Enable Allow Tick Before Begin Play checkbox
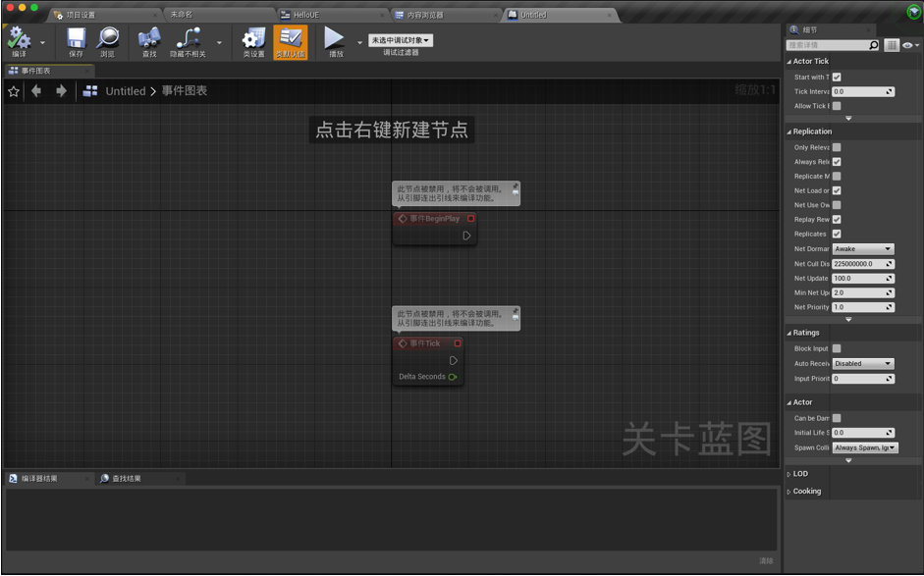This screenshot has height=576, width=924. click(x=837, y=106)
